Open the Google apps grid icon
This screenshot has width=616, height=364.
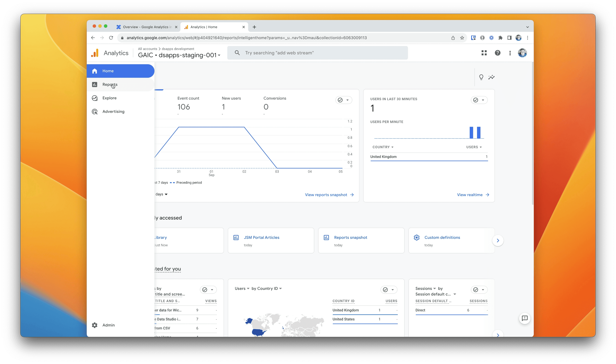click(x=484, y=53)
